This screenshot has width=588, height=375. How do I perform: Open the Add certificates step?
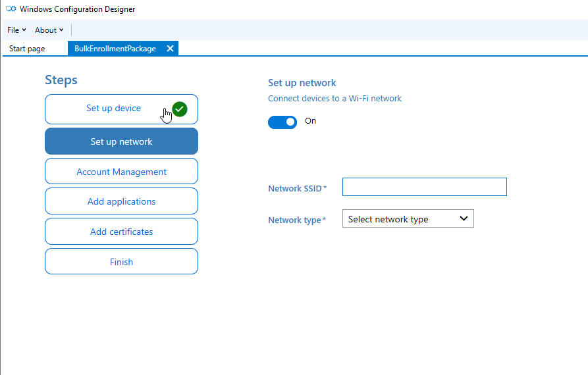122,232
